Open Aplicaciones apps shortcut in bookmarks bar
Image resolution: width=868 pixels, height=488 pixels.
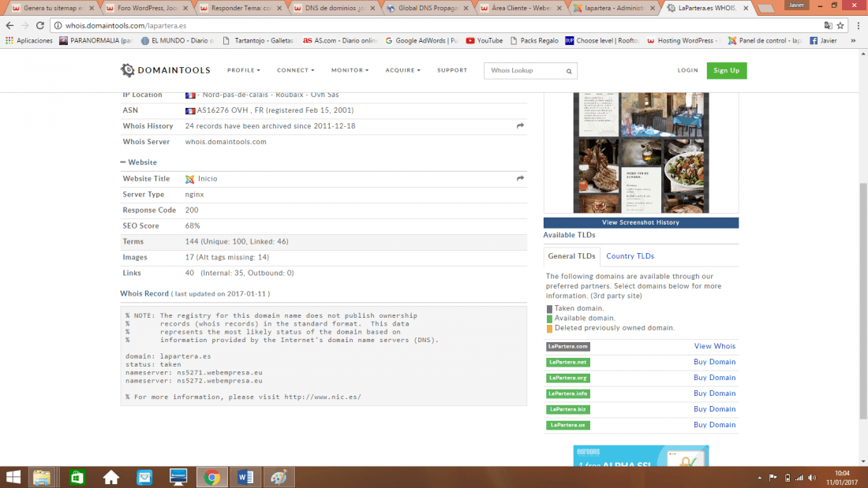28,40
